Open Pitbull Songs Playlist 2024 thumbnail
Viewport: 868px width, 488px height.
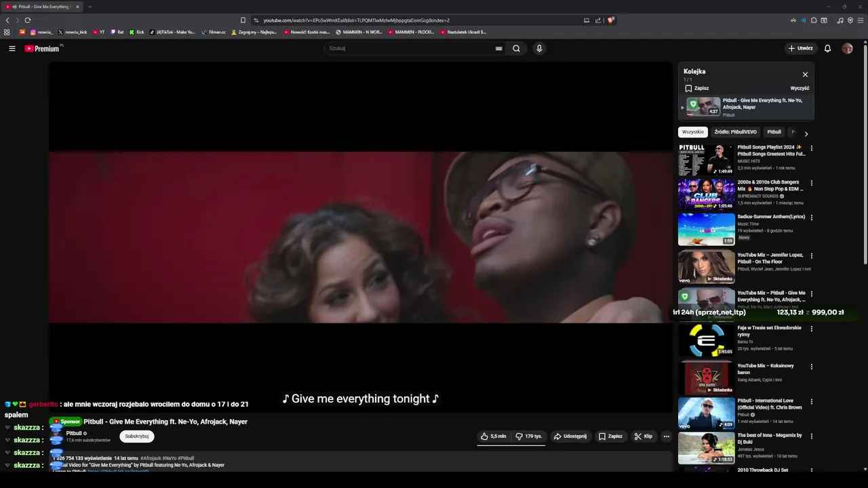point(706,159)
